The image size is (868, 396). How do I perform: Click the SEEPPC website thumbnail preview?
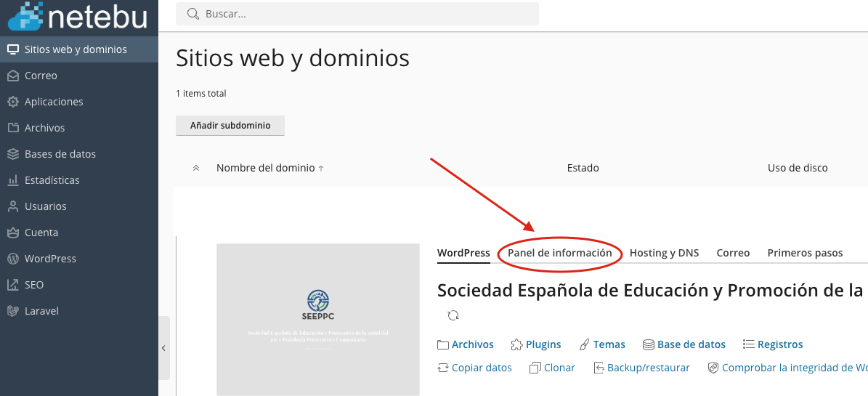pyautogui.click(x=317, y=320)
